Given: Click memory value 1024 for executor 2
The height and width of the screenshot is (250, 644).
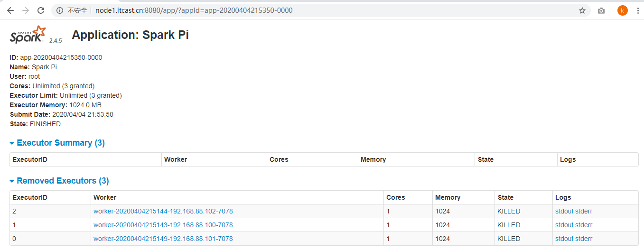Looking at the screenshot, I should pos(442,211).
